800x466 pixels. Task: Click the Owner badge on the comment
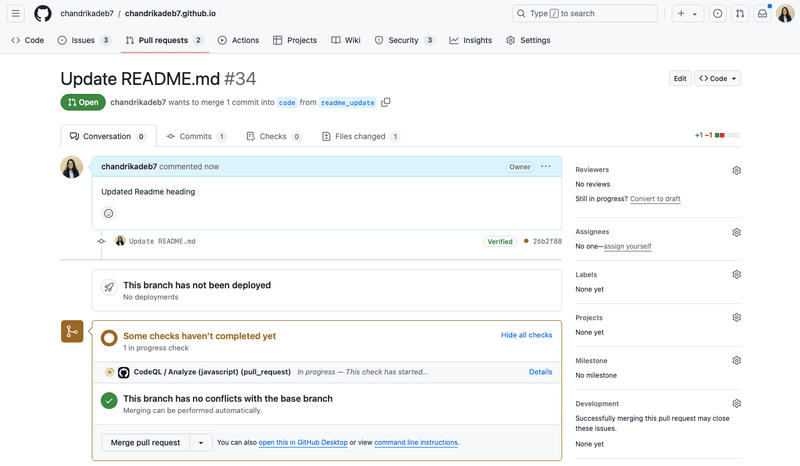pyautogui.click(x=519, y=167)
